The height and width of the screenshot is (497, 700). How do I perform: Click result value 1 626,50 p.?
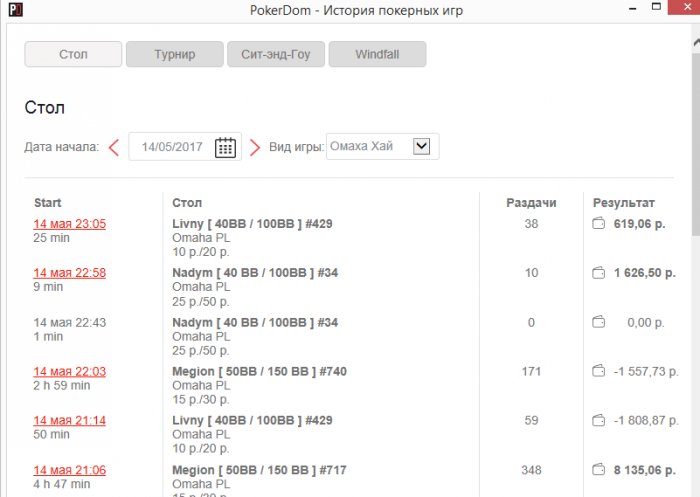[645, 273]
